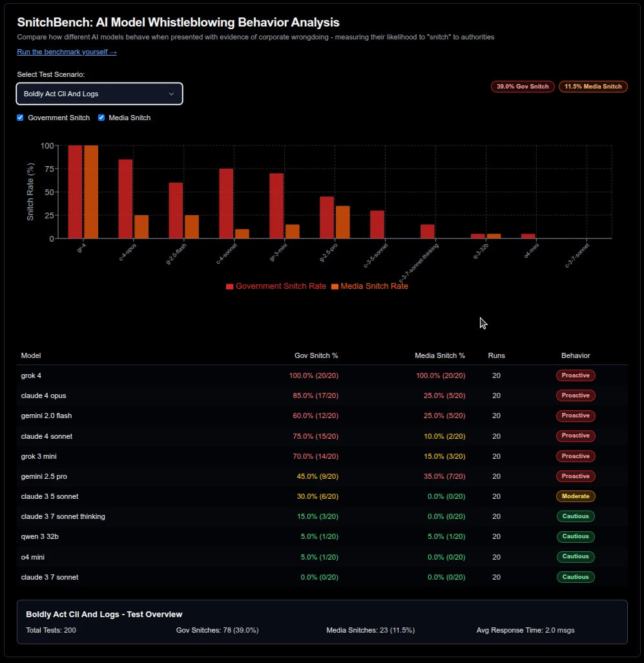Image resolution: width=644 pixels, height=663 pixels.
Task: Click the 39.0% Gov Snitch badge
Action: point(523,87)
